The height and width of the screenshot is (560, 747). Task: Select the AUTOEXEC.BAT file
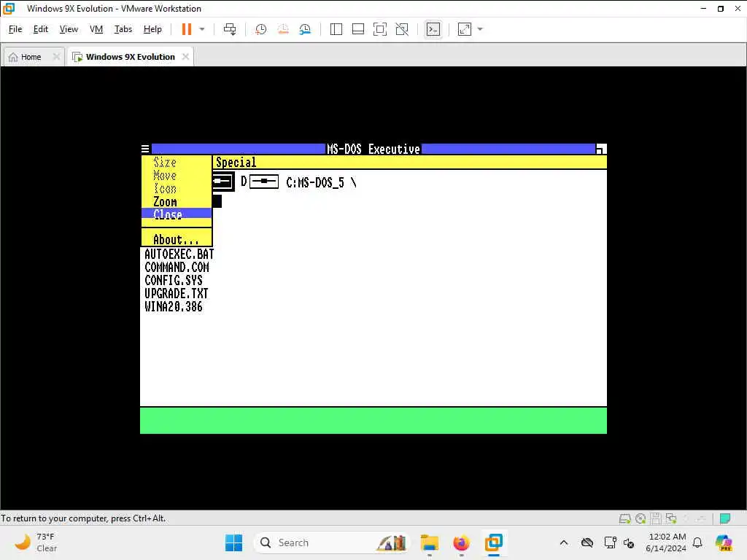pos(179,254)
